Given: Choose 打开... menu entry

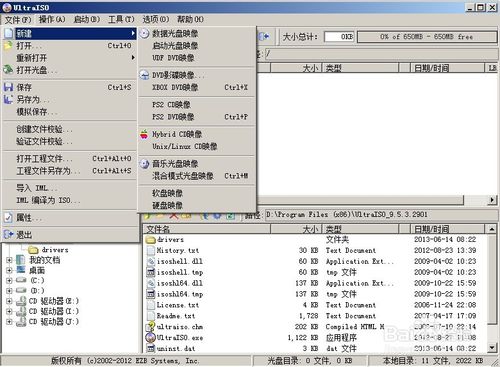Looking at the screenshot, I should coord(70,46).
